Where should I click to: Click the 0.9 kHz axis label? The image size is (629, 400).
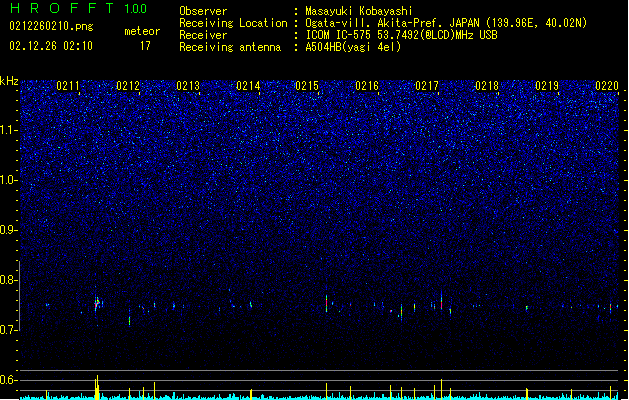(x=8, y=230)
